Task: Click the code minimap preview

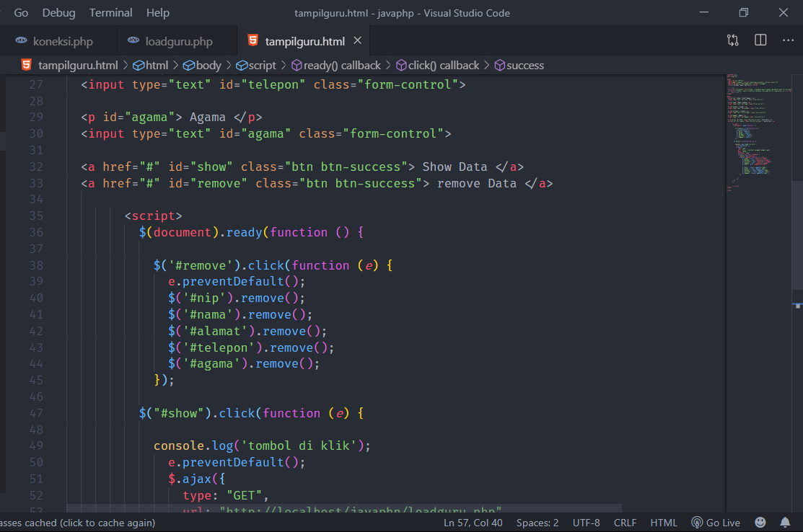Action: [759, 133]
